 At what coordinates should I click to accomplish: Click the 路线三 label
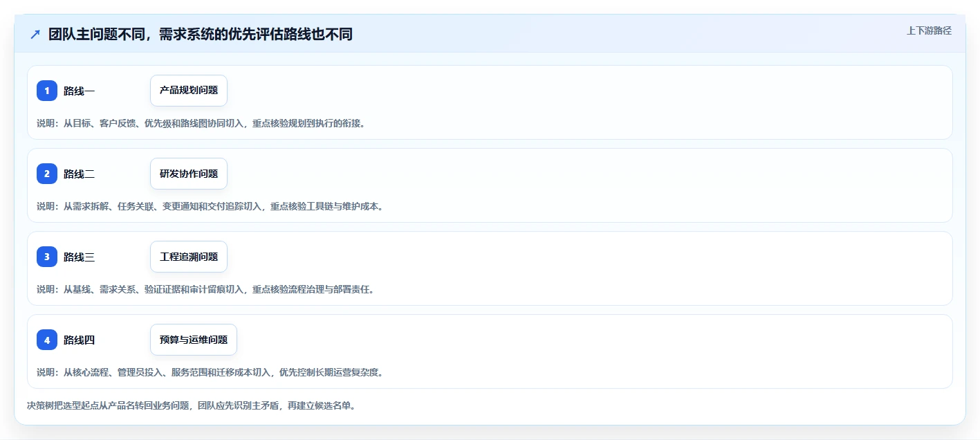tap(79, 257)
